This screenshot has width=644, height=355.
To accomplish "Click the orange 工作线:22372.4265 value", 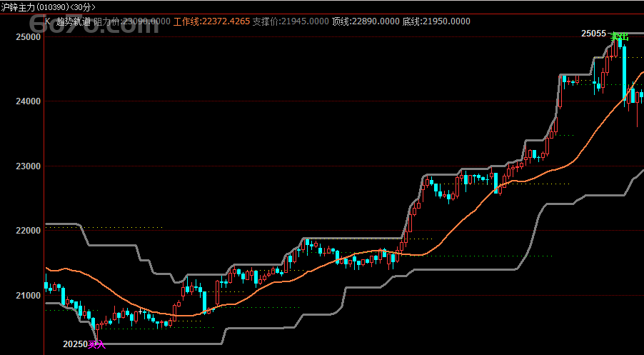I will [x=211, y=21].
